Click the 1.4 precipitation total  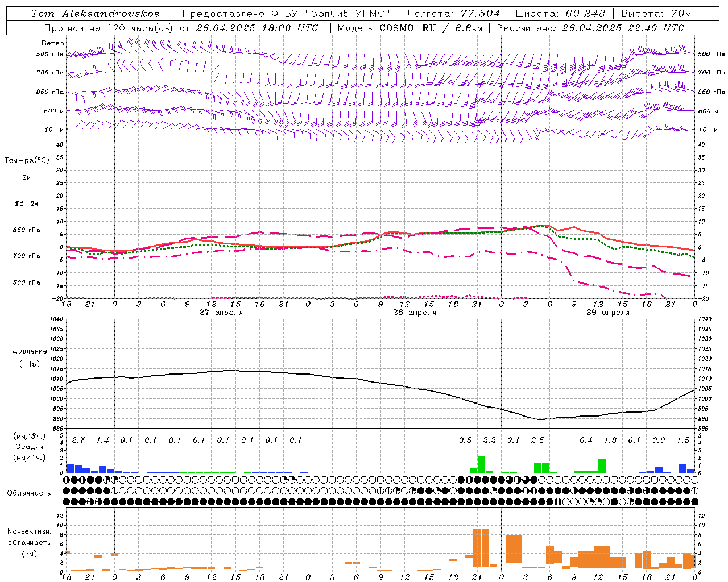(102, 440)
